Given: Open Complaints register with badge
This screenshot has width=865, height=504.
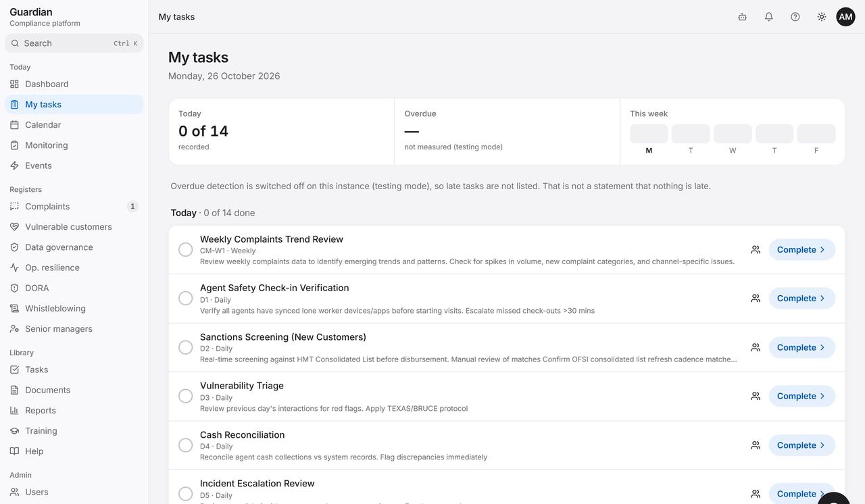Looking at the screenshot, I should 74,207.
